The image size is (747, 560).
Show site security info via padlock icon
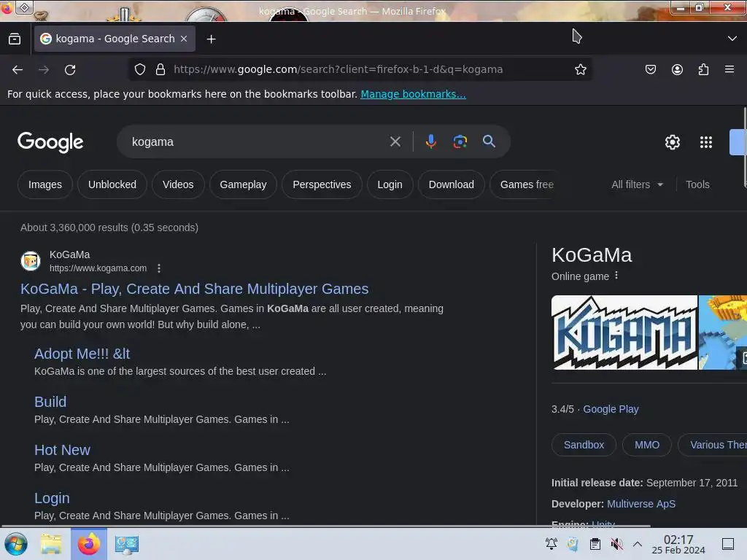pos(160,69)
